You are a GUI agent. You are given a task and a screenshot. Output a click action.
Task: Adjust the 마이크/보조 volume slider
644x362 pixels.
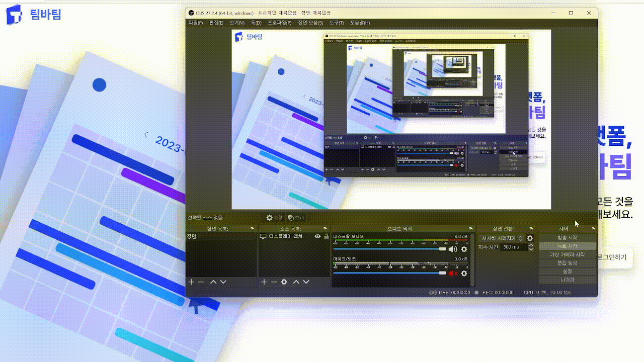tap(389, 273)
